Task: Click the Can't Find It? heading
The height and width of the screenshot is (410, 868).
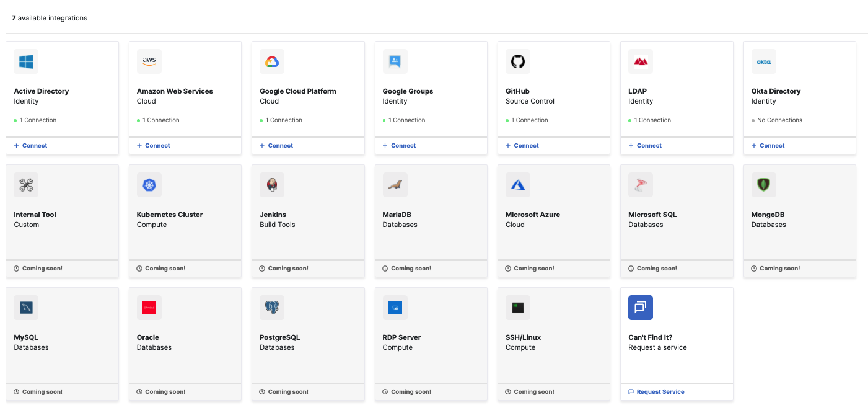Action: coord(651,337)
